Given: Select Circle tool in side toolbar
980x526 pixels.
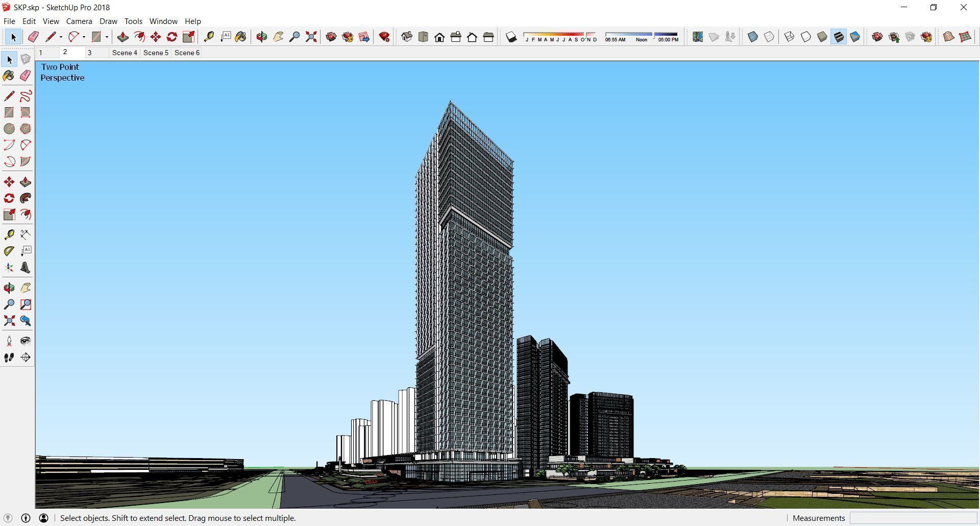Looking at the screenshot, I should 9,129.
